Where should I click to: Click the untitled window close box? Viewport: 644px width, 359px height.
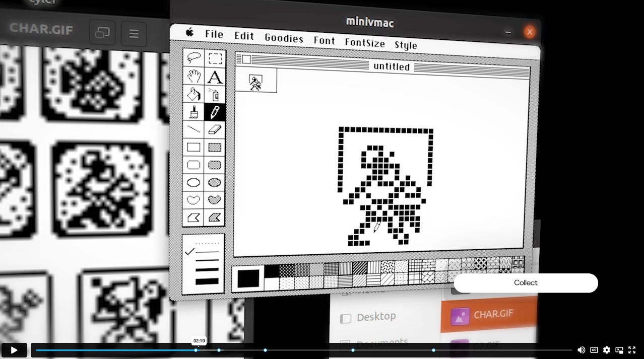246,59
